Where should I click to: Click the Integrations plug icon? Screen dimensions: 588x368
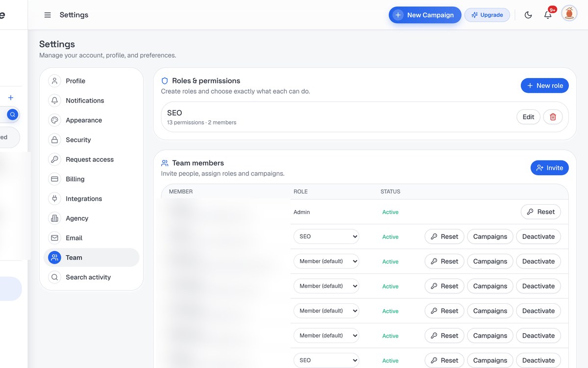point(54,199)
